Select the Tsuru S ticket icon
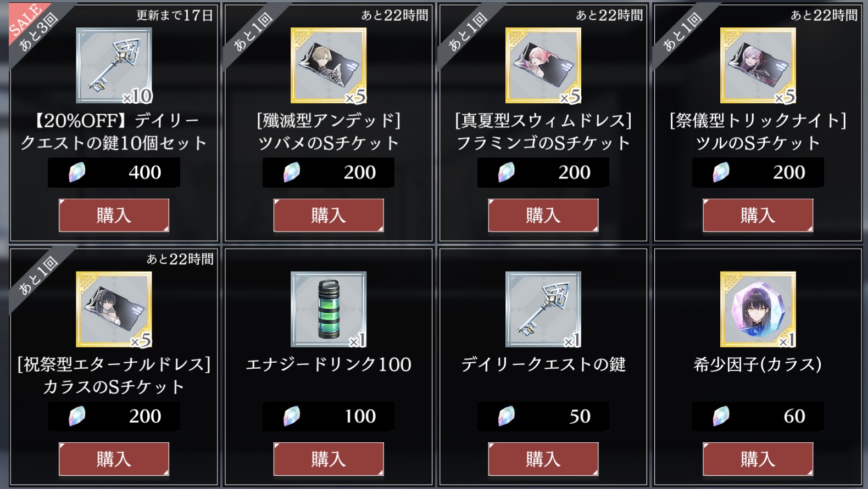This screenshot has height=489, width=868. [758, 66]
